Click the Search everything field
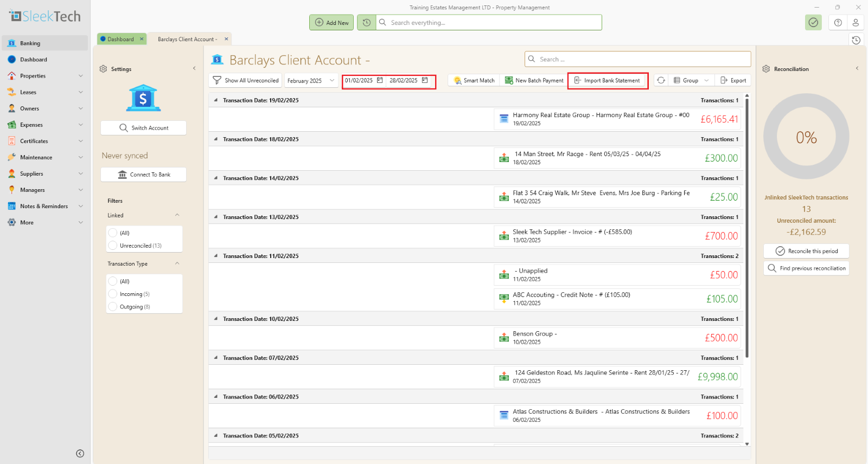 [x=489, y=22]
